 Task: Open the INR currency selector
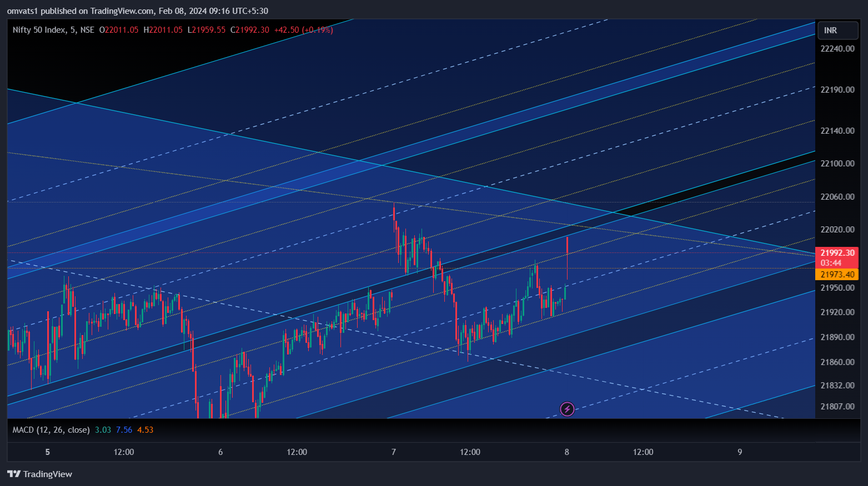(x=838, y=31)
